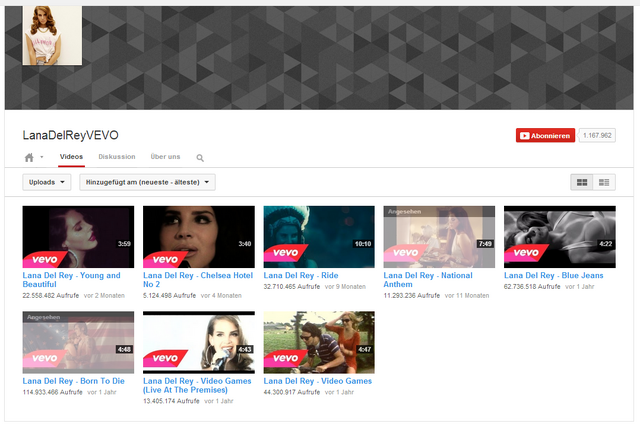Click the 1.167.962 subscriber count
The width and height of the screenshot is (640, 427).
pos(597,136)
